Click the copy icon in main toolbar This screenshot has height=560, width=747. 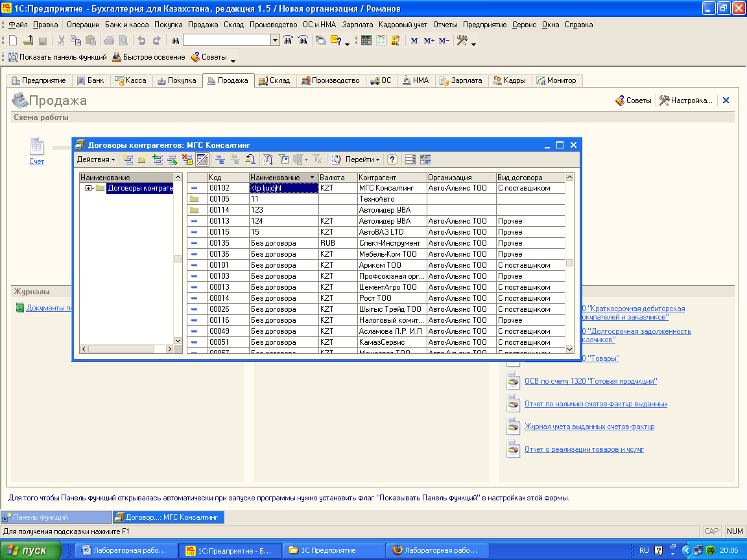pos(75,41)
